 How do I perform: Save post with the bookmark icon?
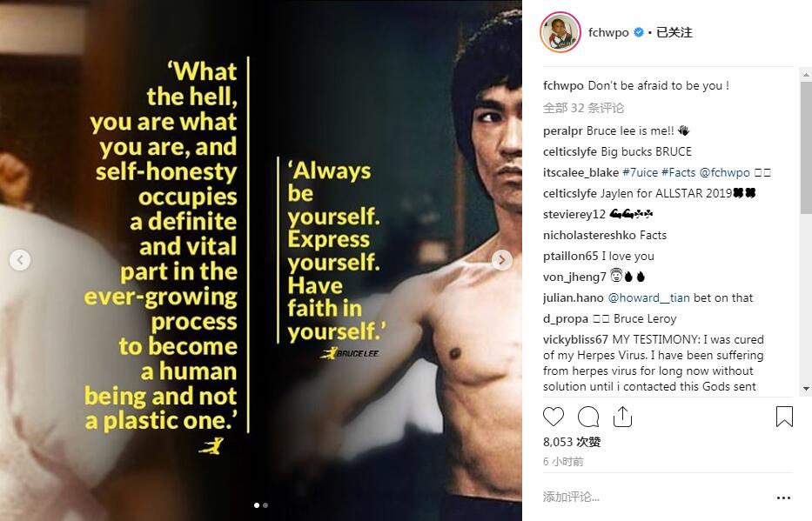[x=784, y=417]
